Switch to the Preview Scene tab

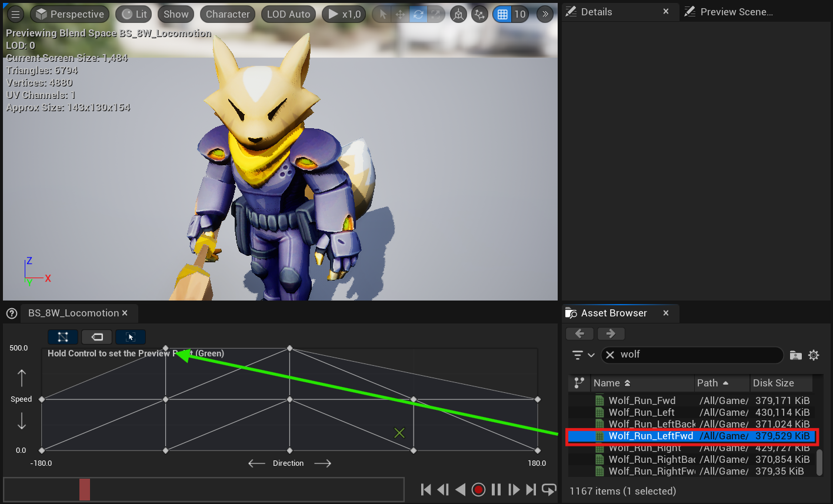pyautogui.click(x=737, y=12)
